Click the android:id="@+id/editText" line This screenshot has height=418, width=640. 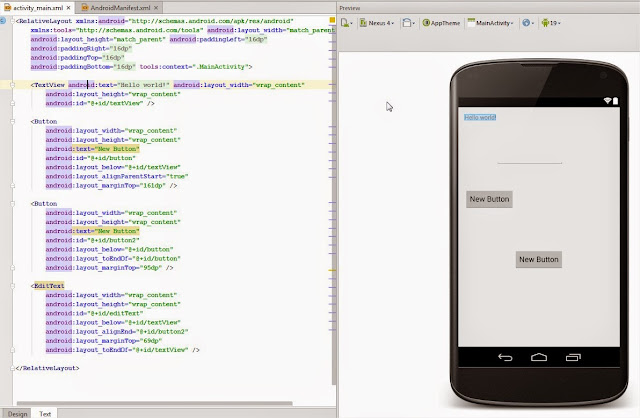[94, 314]
